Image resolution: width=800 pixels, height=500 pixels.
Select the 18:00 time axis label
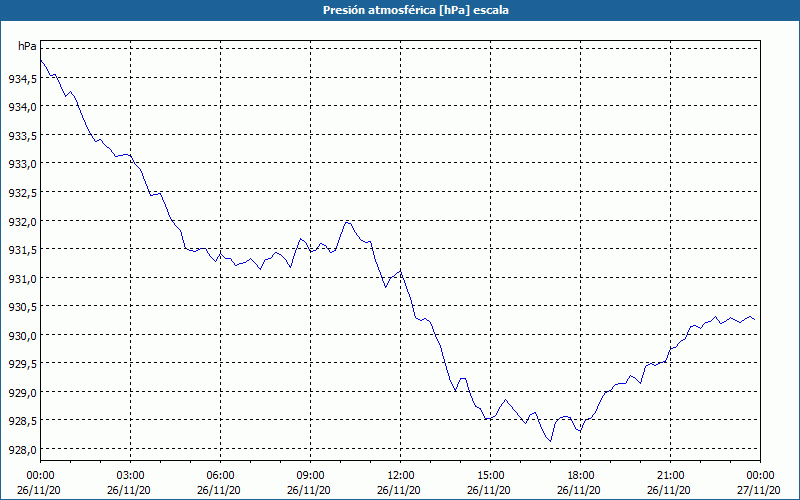pyautogui.click(x=580, y=475)
